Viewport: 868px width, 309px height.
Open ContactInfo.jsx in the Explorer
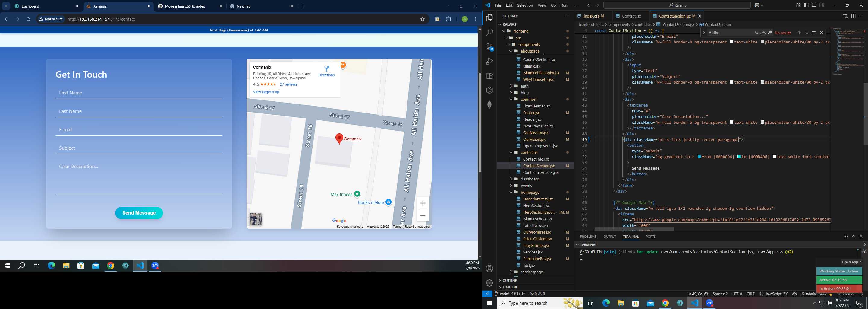pyautogui.click(x=536, y=159)
